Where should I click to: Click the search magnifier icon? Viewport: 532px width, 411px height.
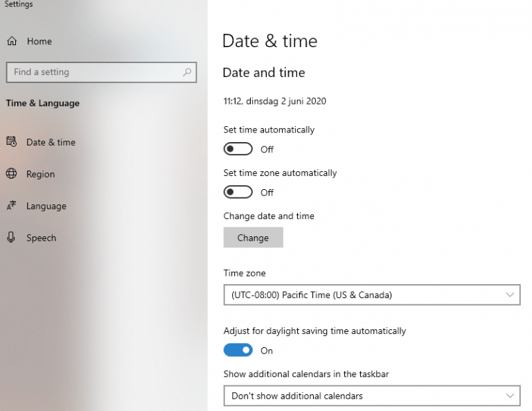(187, 72)
